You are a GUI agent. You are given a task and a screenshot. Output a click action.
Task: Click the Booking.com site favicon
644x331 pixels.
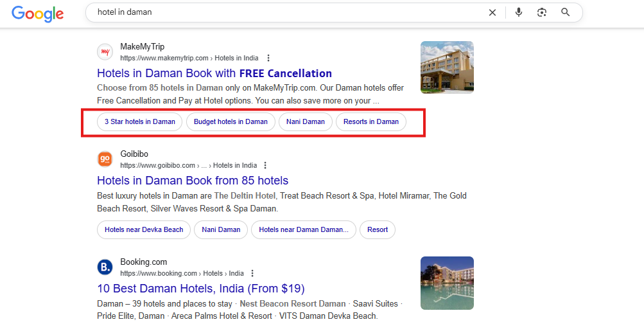click(105, 267)
